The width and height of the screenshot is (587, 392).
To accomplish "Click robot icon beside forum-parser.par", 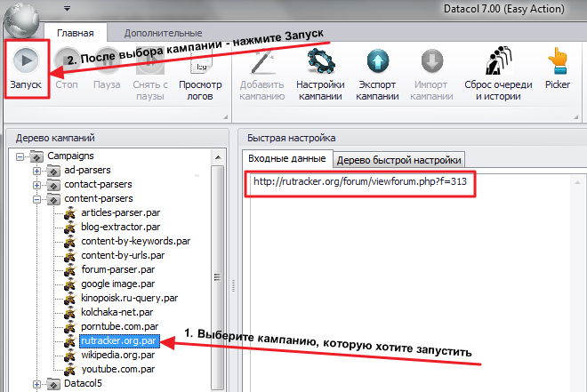I will [x=70, y=270].
